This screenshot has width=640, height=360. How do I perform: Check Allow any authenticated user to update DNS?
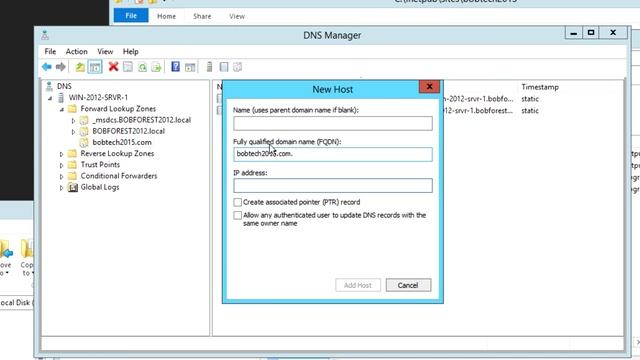pyautogui.click(x=238, y=215)
